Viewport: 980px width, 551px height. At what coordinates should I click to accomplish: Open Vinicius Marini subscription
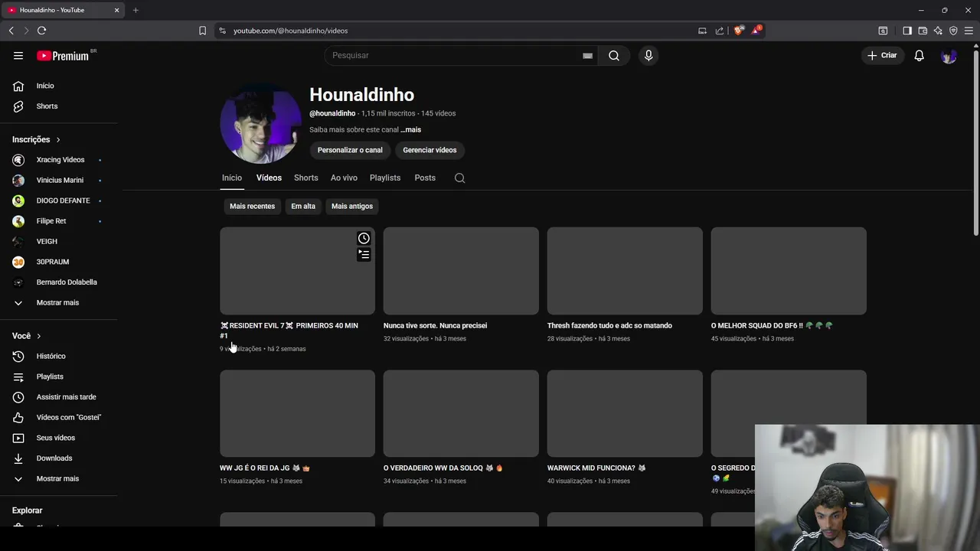coord(58,181)
